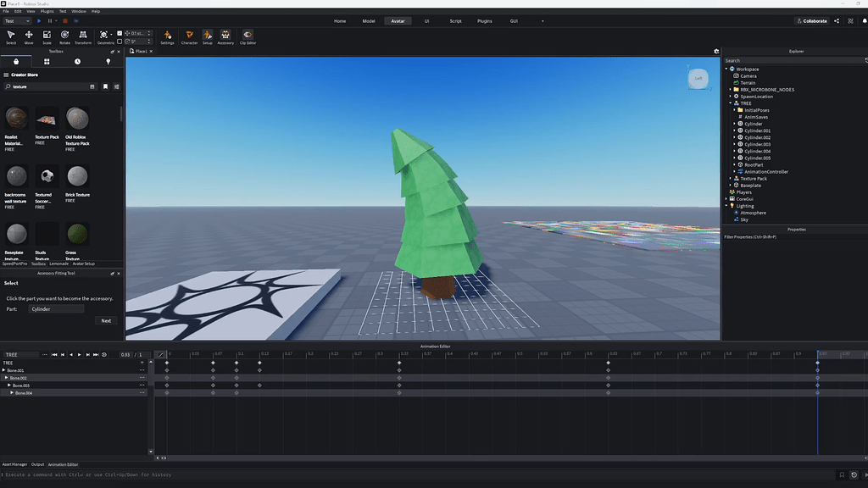Select the Rotate tool
868x488 pixels.
coord(64,37)
